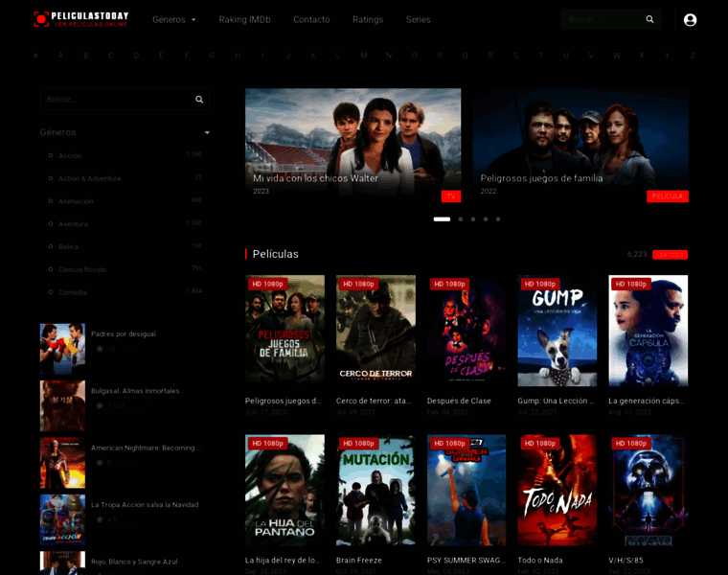The height and width of the screenshot is (575, 728).
Task: Open the Contacto link in navigation
Action: [x=311, y=20]
